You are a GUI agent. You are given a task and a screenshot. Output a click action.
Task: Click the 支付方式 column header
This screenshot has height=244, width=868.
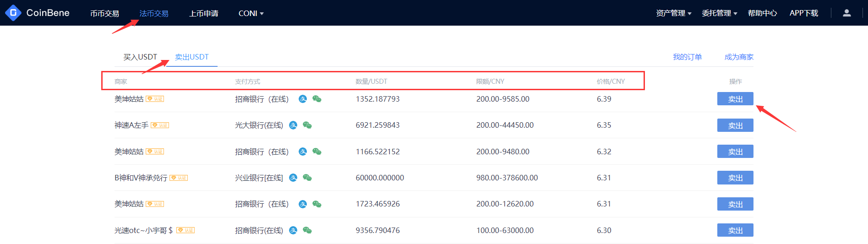pyautogui.click(x=247, y=81)
